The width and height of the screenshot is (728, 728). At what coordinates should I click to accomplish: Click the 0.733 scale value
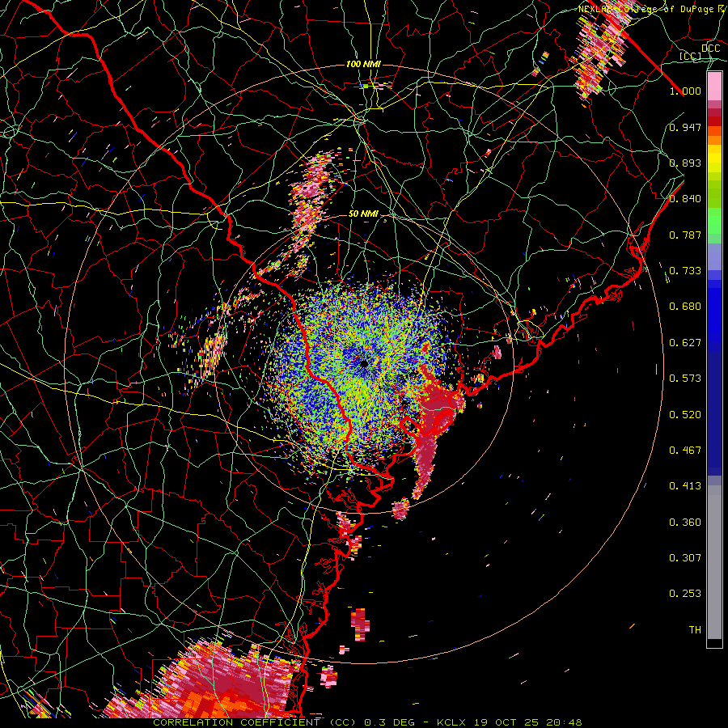tap(685, 271)
